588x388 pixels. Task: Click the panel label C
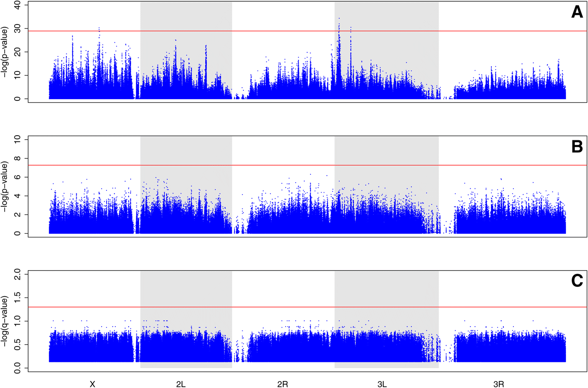coord(577,281)
